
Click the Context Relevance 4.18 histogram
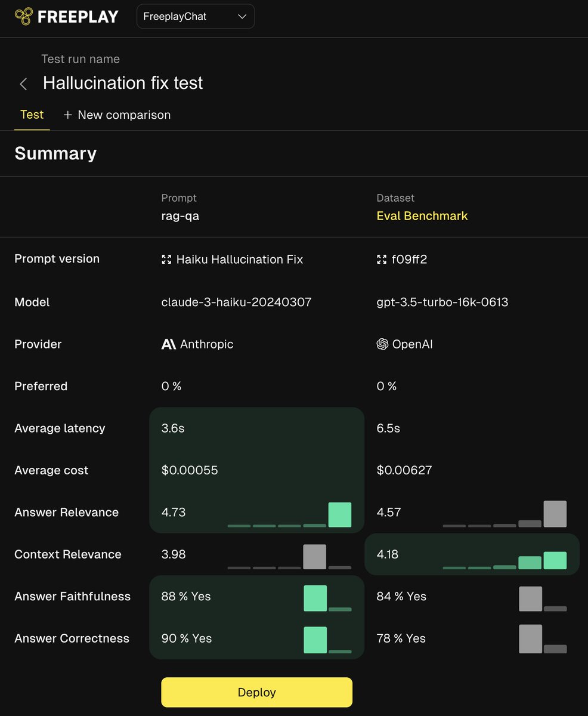coord(505,560)
